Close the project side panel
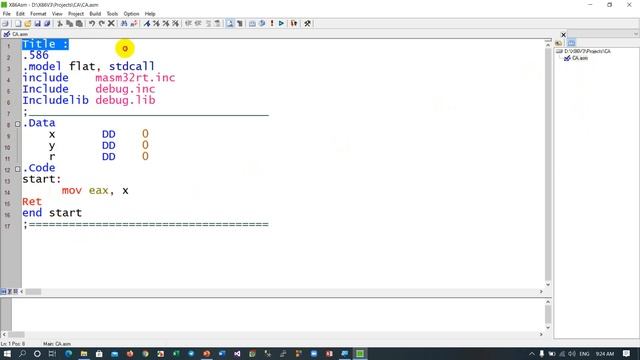The image size is (640, 360). tap(563, 35)
